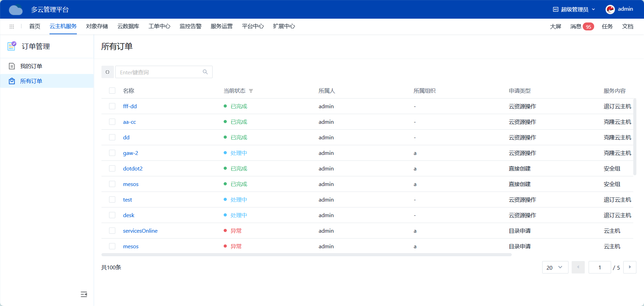Open the 文档 link
The image size is (644, 306).
point(628,27)
